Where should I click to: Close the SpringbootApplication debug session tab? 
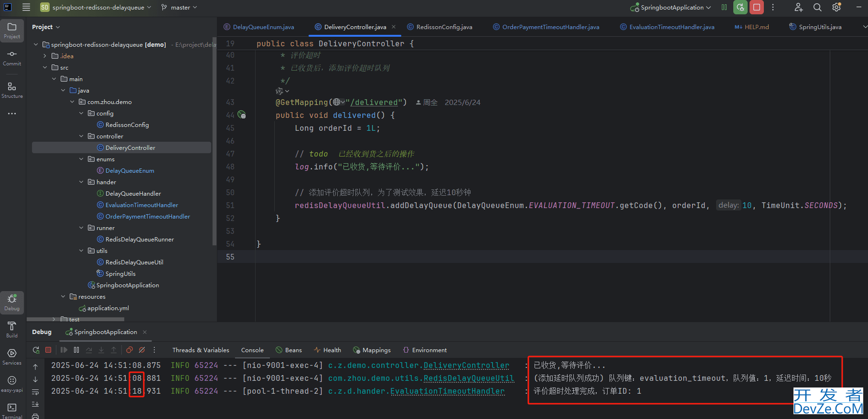pyautogui.click(x=145, y=332)
